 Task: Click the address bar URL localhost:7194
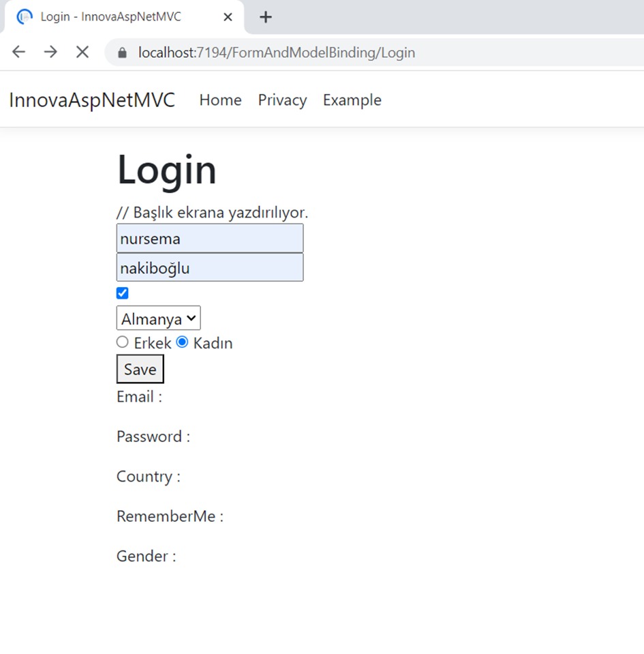pyautogui.click(x=277, y=53)
